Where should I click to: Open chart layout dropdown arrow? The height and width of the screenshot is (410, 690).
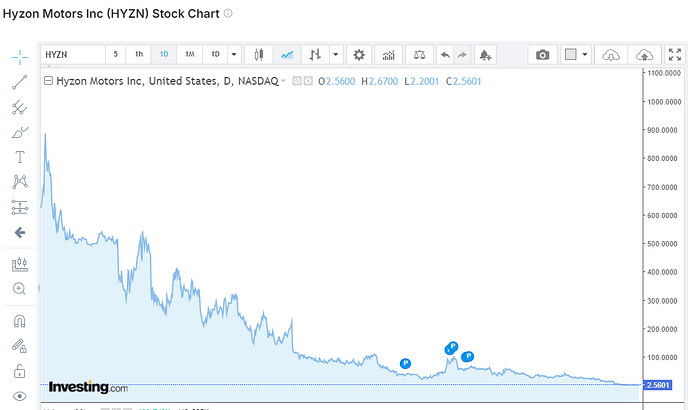tap(585, 55)
